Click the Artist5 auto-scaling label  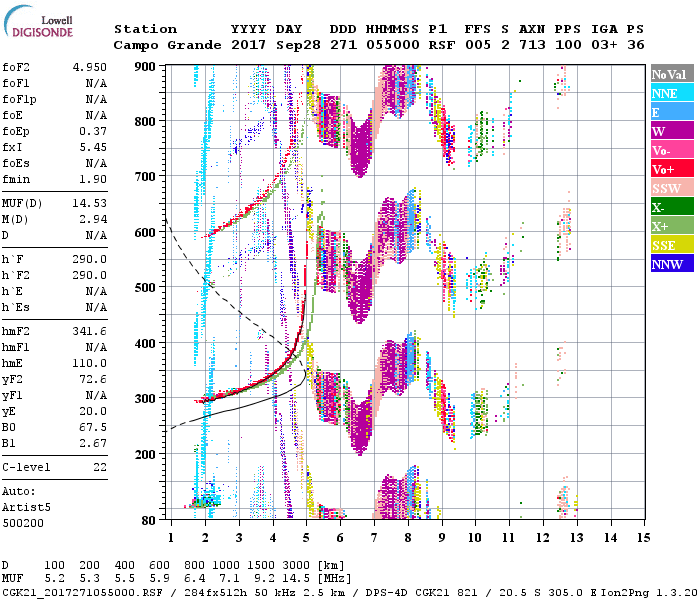[26, 507]
